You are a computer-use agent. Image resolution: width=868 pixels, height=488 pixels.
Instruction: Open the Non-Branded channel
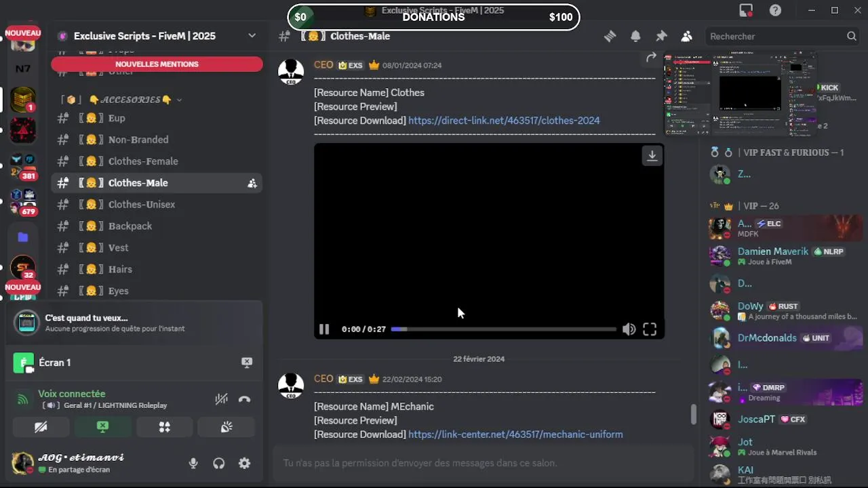[157, 140]
